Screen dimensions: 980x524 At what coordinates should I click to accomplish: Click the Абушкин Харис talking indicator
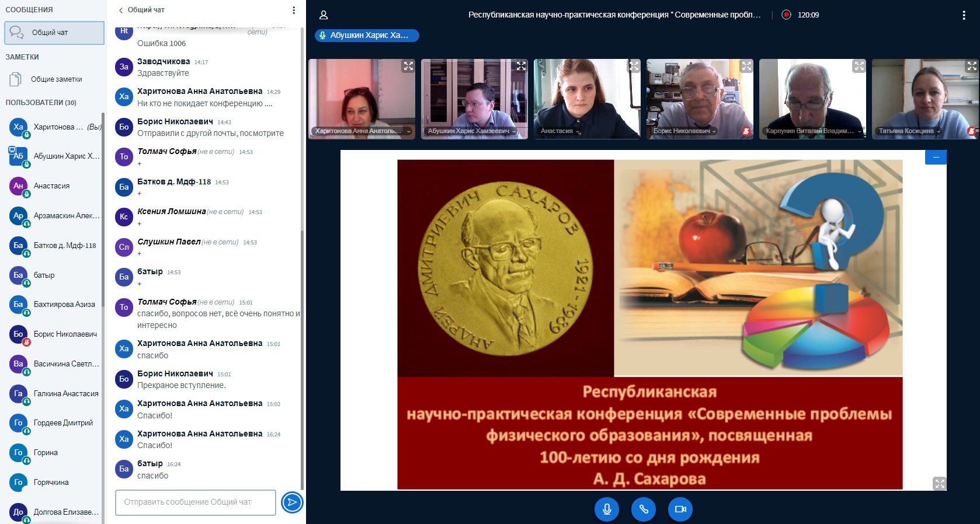pyautogui.click(x=367, y=36)
